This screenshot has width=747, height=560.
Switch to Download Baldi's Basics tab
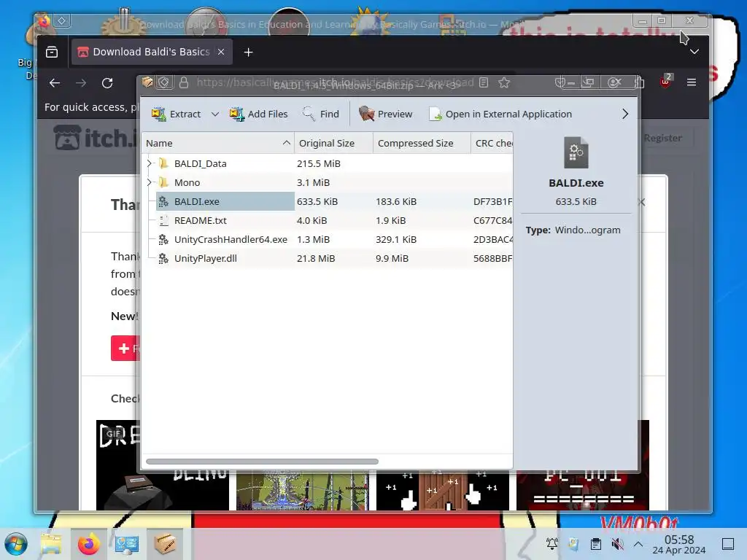coord(151,52)
